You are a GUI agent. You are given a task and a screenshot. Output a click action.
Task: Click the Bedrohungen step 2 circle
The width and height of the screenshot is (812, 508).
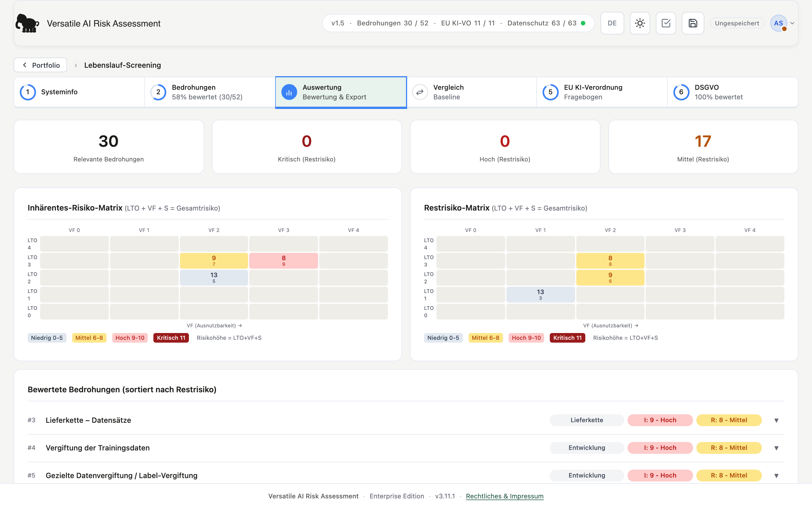(158, 92)
